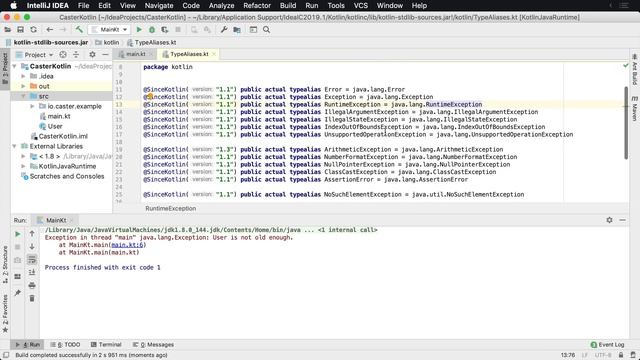
Task: Hide the Run panel with minus icon
Action: (x=622, y=220)
